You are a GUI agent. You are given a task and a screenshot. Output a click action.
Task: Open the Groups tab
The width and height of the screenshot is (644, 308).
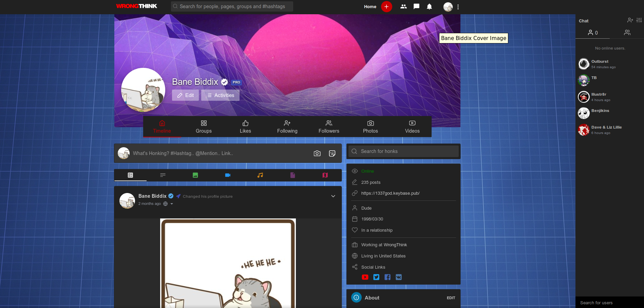point(204,127)
